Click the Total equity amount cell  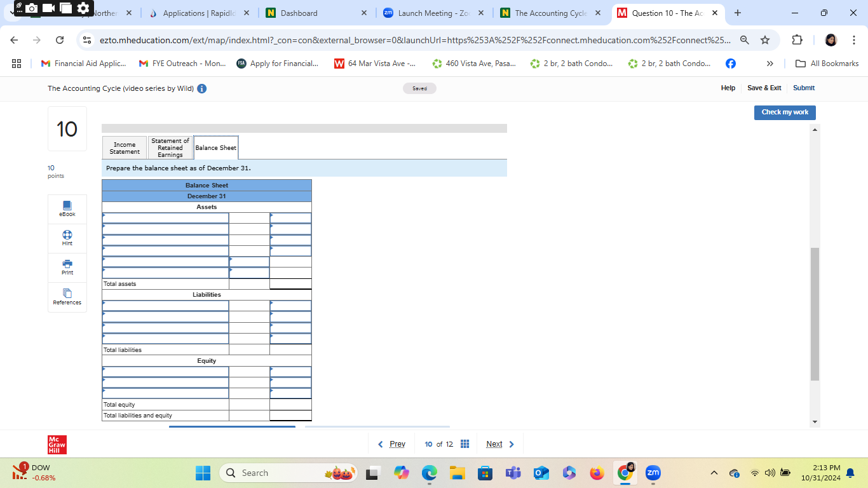point(290,405)
